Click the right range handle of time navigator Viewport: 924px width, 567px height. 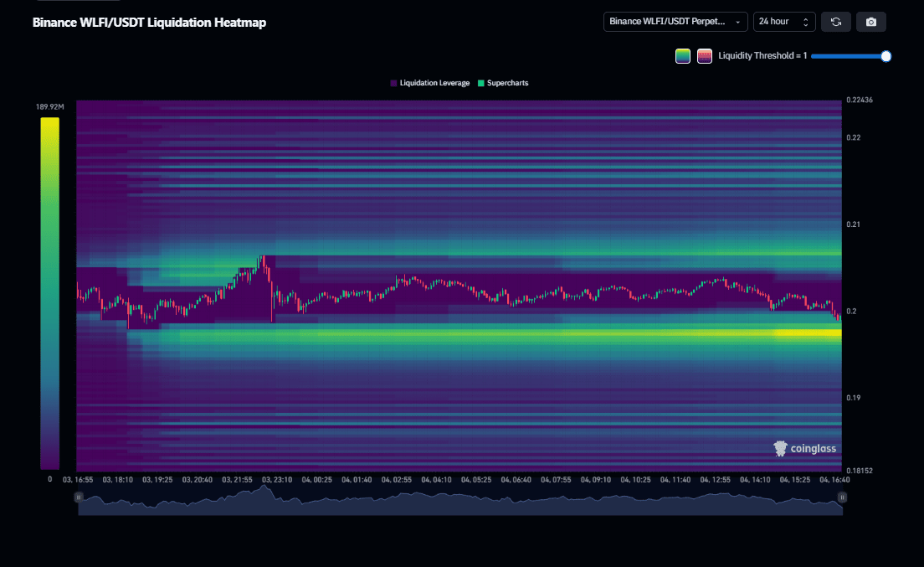tap(842, 497)
